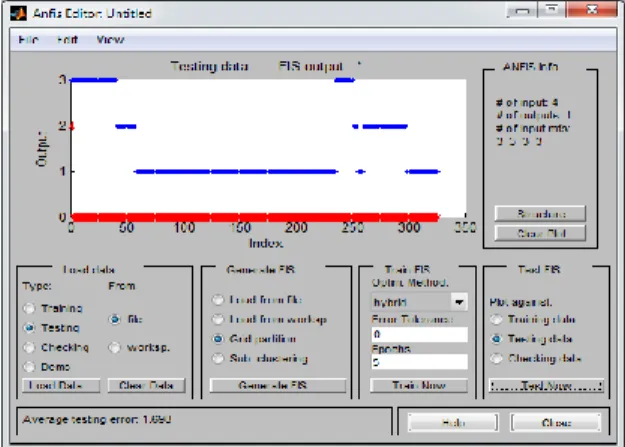Select the Training data type radio button
625x447 pixels.
point(29,308)
